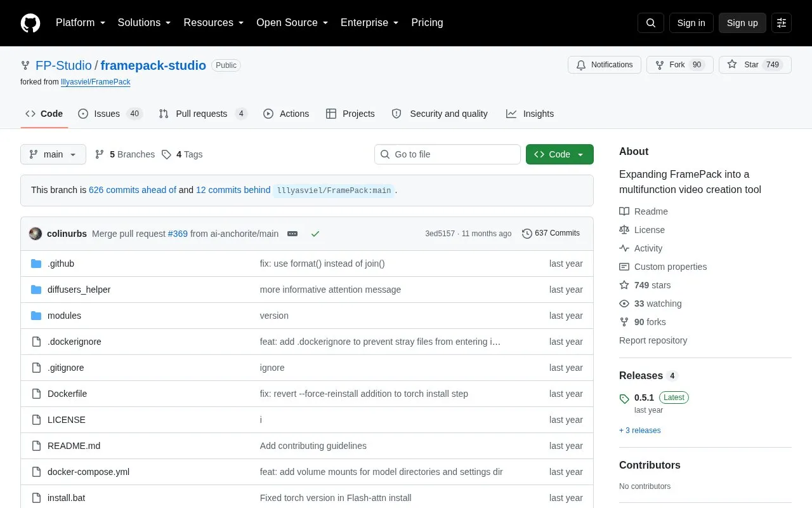
Task: Open the lllyasviel/FramePack fork source link
Action: [95, 82]
